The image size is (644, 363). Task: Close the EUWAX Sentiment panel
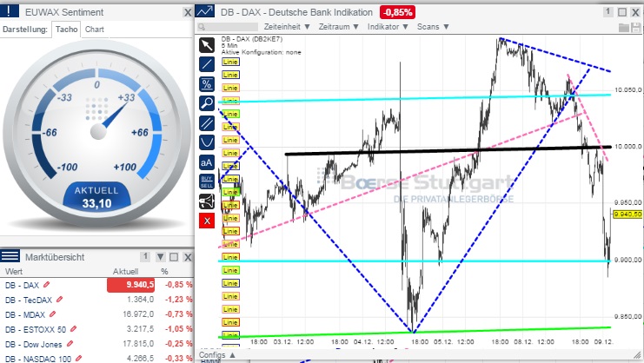click(x=188, y=13)
